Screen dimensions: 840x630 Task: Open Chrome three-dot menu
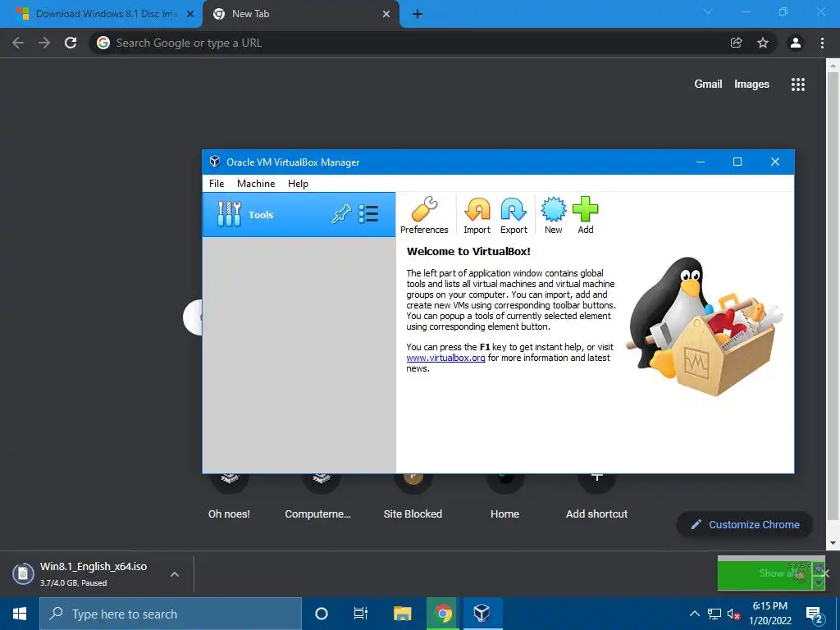tap(822, 43)
